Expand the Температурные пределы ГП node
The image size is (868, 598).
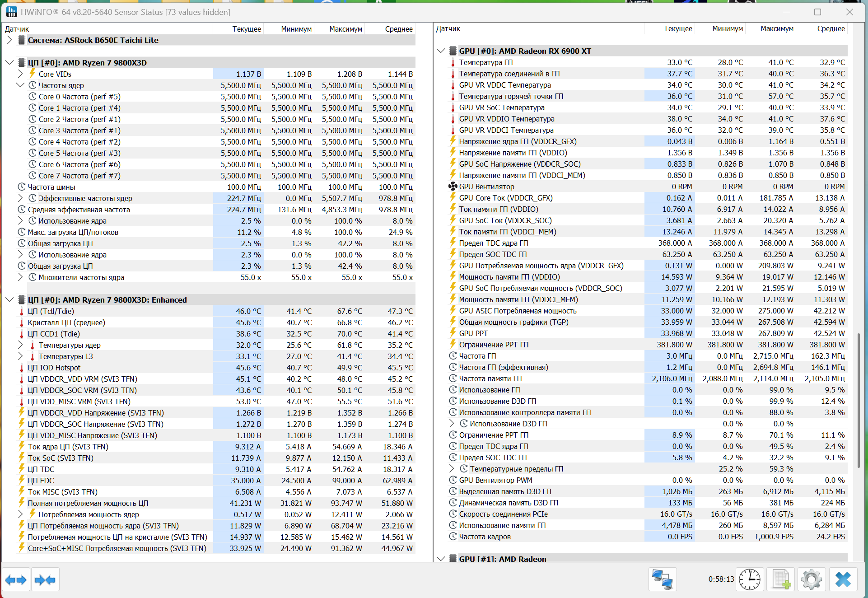tap(452, 469)
